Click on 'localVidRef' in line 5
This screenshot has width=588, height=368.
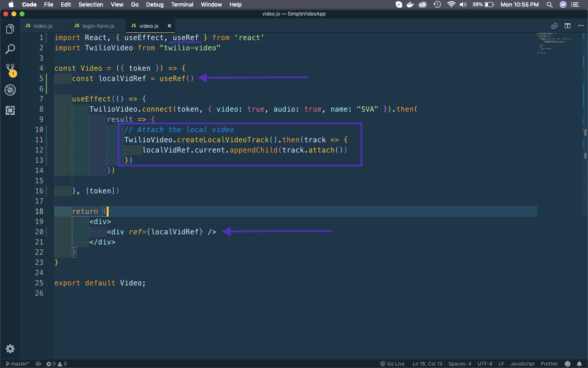[x=122, y=79]
